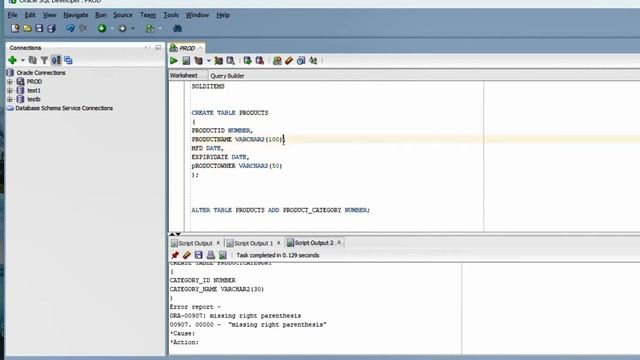
Task: Click the Autotrace icon
Action: pos(218,61)
